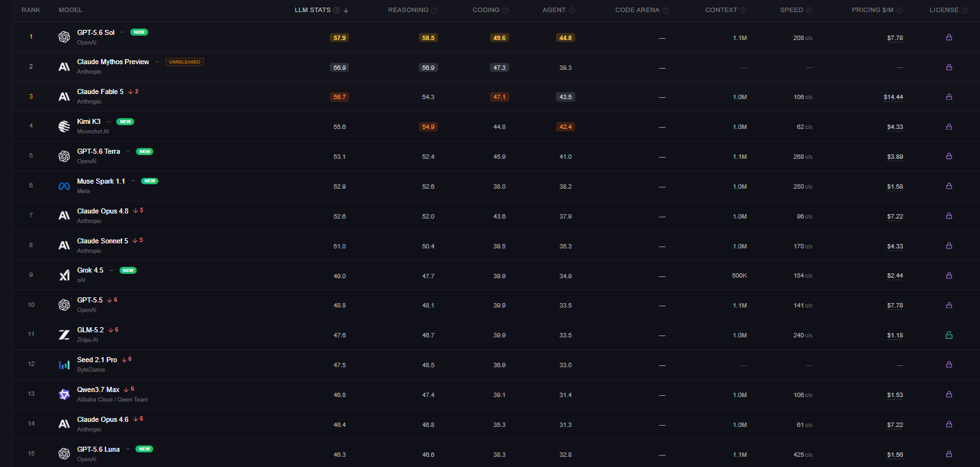The width and height of the screenshot is (980, 467).
Task: Open the Muse Spark 1.1 model link
Action: 101,182
